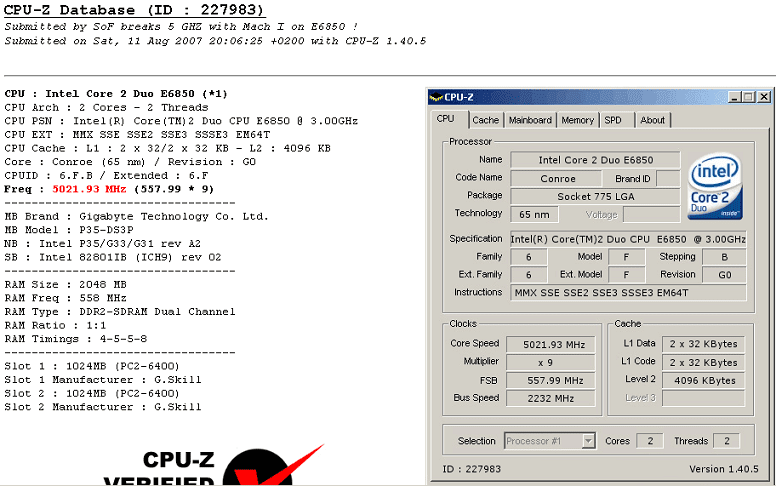Close the CPU-Z window
This screenshot has height=486, width=776.
click(x=764, y=97)
